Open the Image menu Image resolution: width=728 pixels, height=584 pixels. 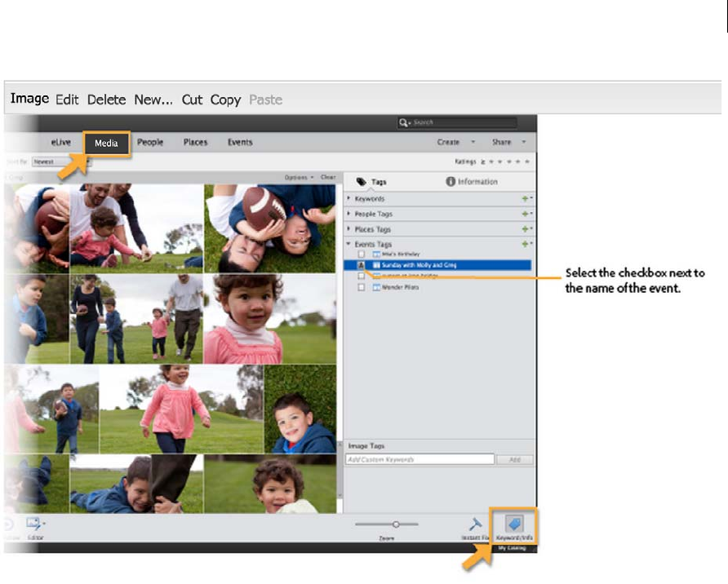pyautogui.click(x=29, y=99)
